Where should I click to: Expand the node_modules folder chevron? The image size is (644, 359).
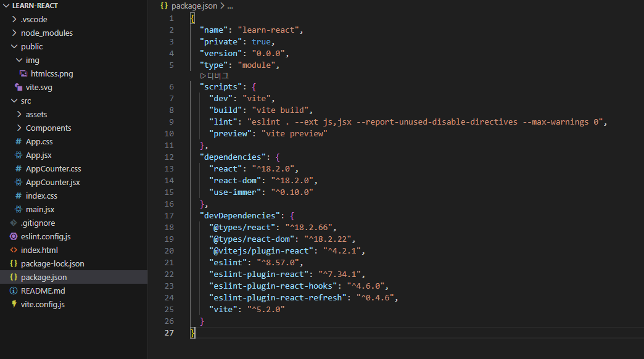pyautogui.click(x=14, y=33)
